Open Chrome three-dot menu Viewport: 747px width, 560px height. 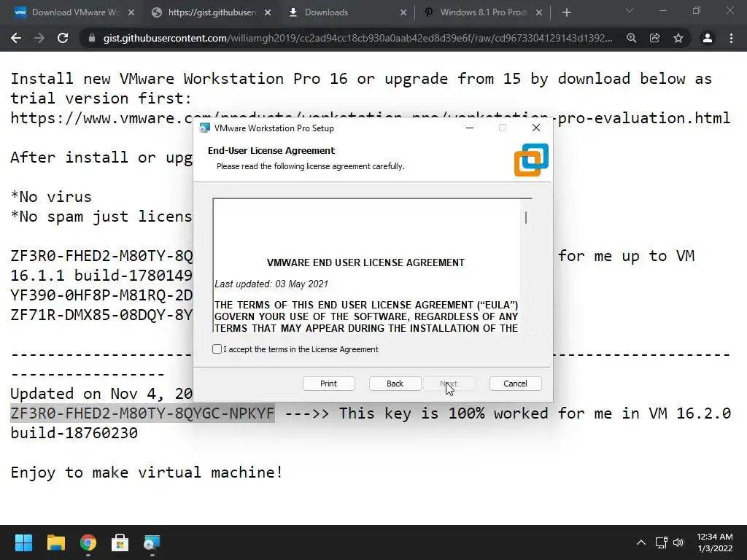(731, 38)
